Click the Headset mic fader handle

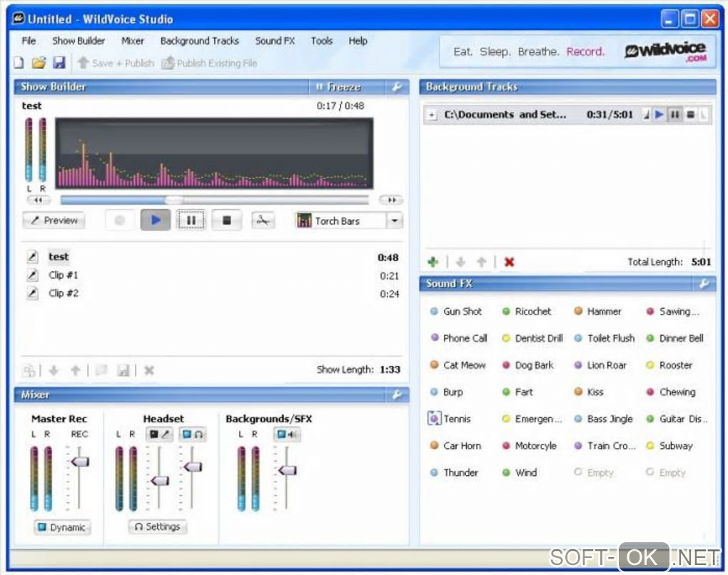(160, 480)
